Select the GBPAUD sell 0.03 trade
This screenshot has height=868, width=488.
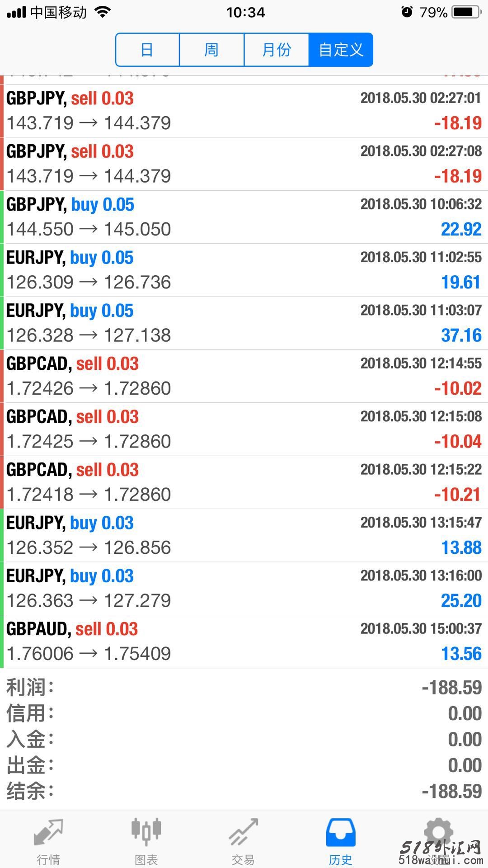pos(244,642)
